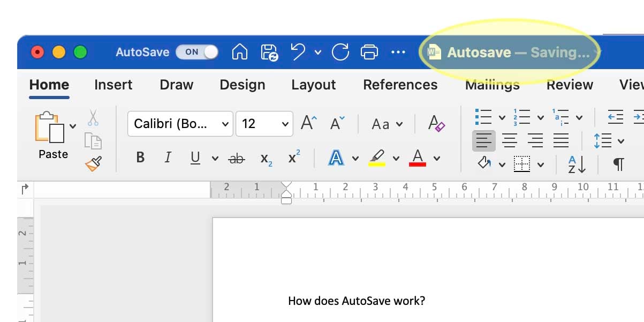This screenshot has height=322, width=644.
Task: Switch to the Review tab
Action: click(570, 85)
